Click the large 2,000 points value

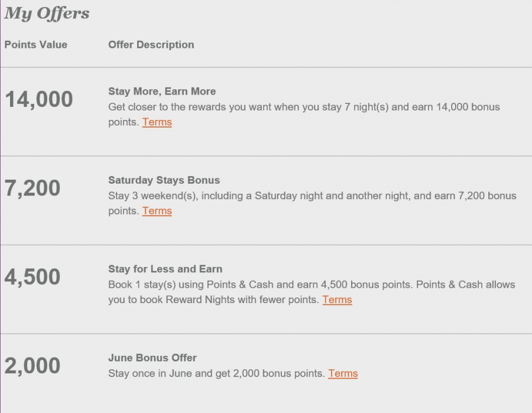pyautogui.click(x=33, y=366)
